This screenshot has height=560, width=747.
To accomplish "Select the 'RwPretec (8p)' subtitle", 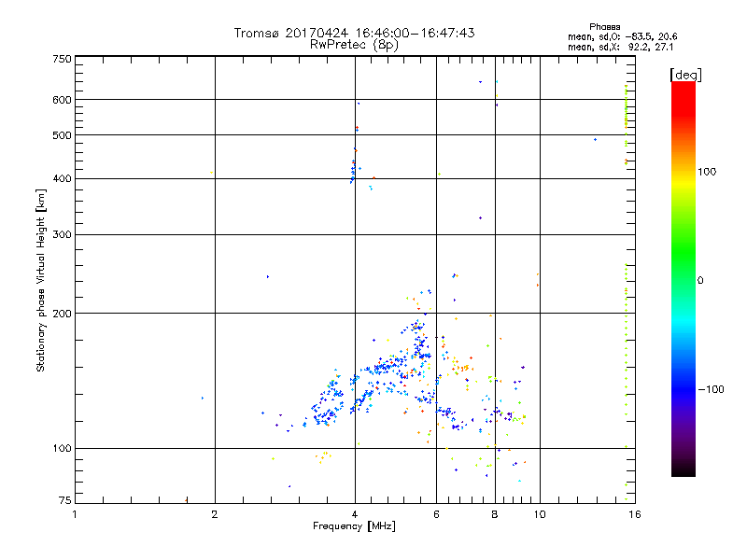I will click(x=354, y=45).
